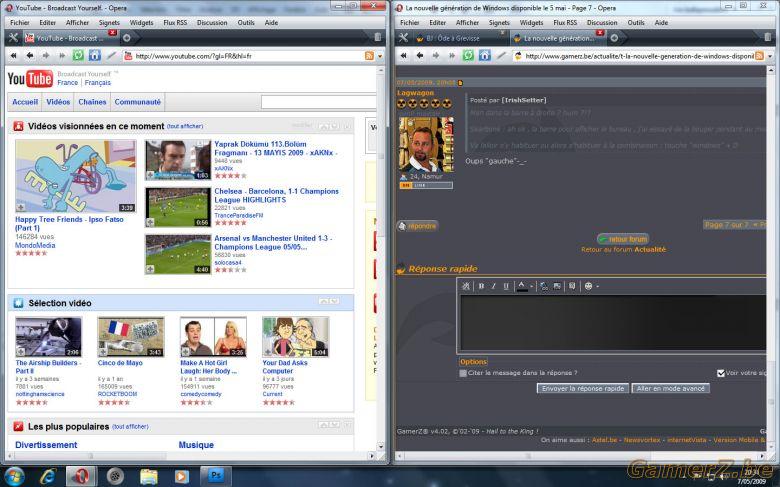Click the 'Cinco de Mayo' video thumbnail
Screen dimensions: 780x487
131,337
